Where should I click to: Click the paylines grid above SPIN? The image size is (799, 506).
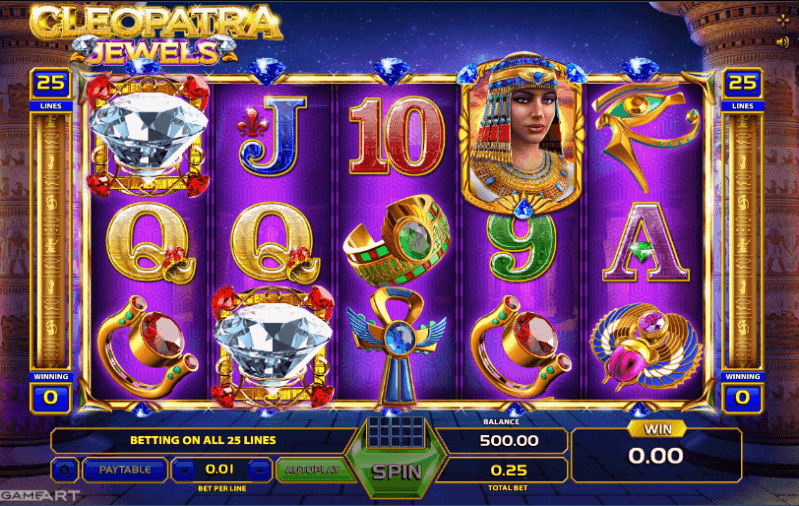point(396,432)
